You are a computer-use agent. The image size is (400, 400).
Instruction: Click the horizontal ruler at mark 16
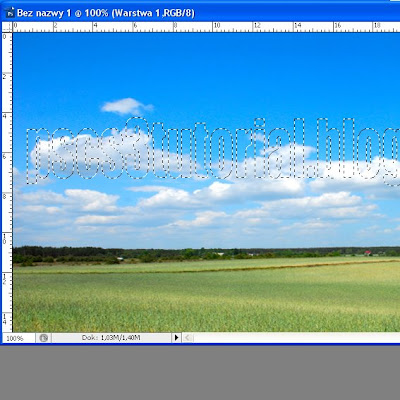(x=337, y=27)
